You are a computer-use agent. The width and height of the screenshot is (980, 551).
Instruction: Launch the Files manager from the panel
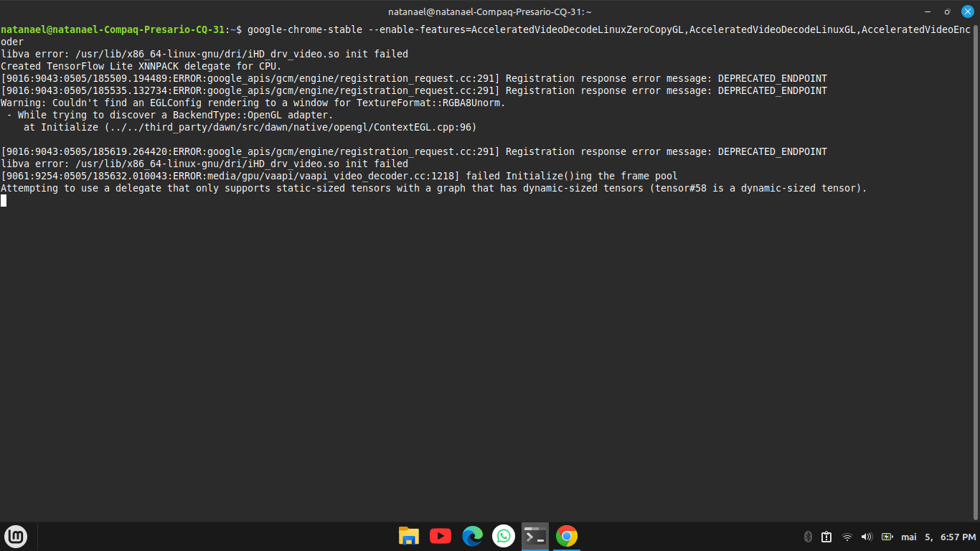coord(408,536)
